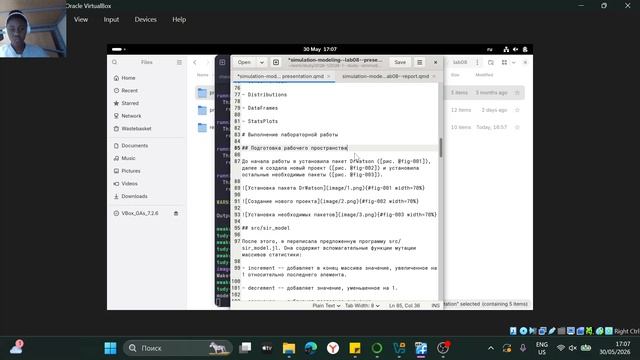This screenshot has width=640, height=360.
Task: Click the GNOME clock 30 May 17:07
Action: click(x=320, y=49)
